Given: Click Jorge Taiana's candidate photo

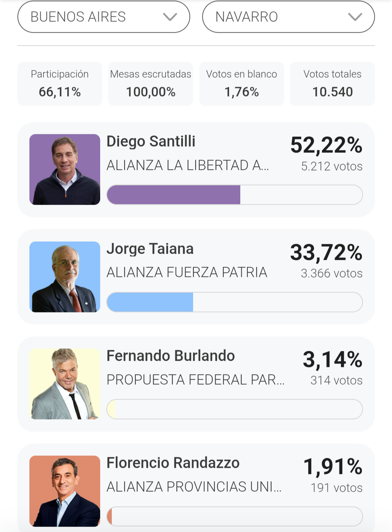Looking at the screenshot, I should pyautogui.click(x=65, y=277).
